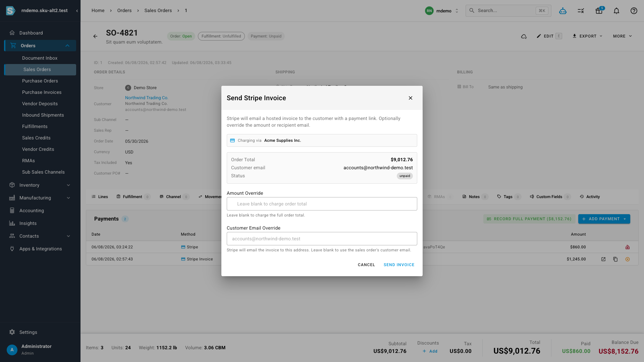Open the help question mark icon
Viewport: 644px width, 362px height.
pyautogui.click(x=634, y=11)
